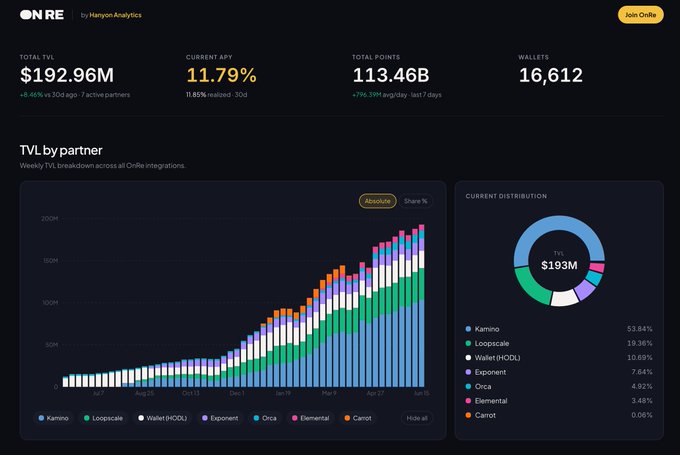Click the 19.36% Loopscale share value
The image size is (680, 455).
tap(639, 343)
